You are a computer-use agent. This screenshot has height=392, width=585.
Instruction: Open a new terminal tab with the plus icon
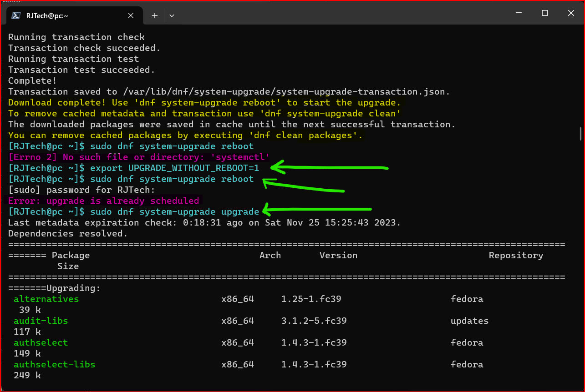(x=154, y=15)
